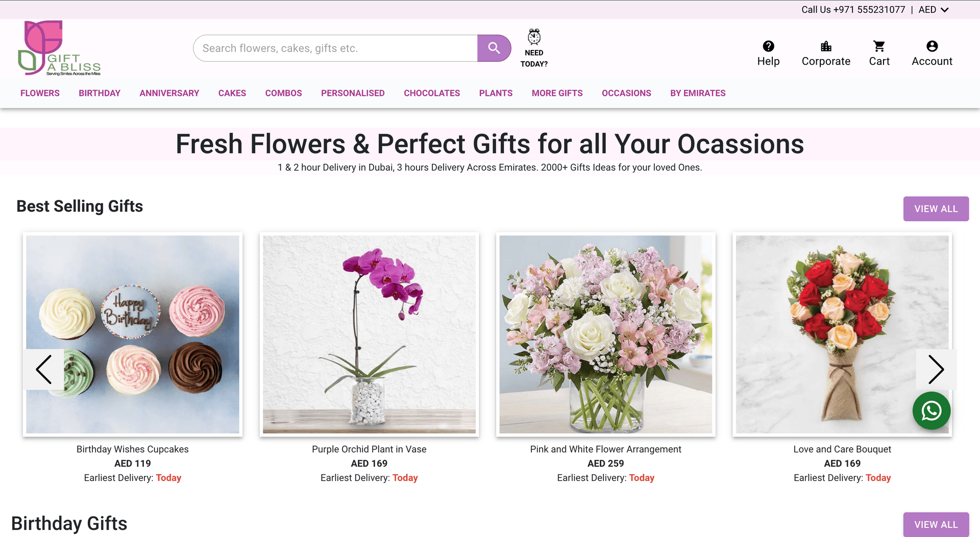Click inside the search flowers input field
This screenshot has height=537, width=980.
332,47
